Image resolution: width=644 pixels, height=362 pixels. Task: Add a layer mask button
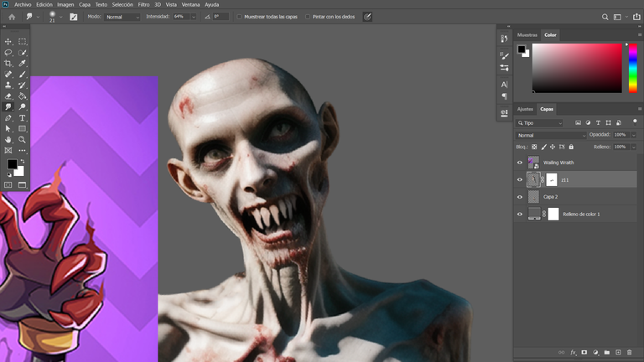point(584,353)
